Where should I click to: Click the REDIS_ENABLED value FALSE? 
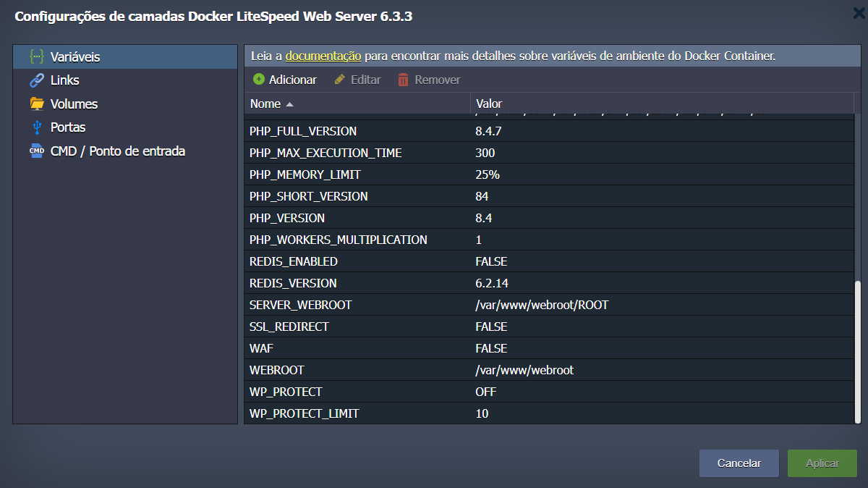point(491,261)
